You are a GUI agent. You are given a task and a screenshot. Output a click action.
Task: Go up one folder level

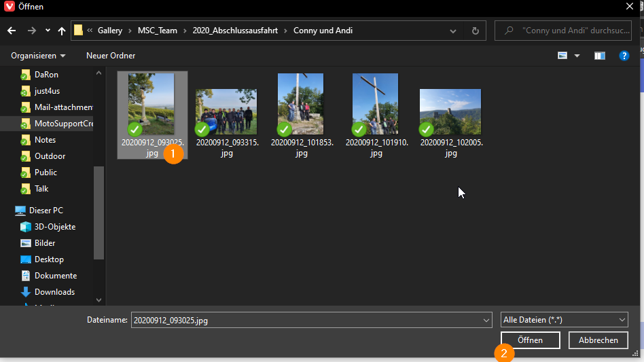62,31
